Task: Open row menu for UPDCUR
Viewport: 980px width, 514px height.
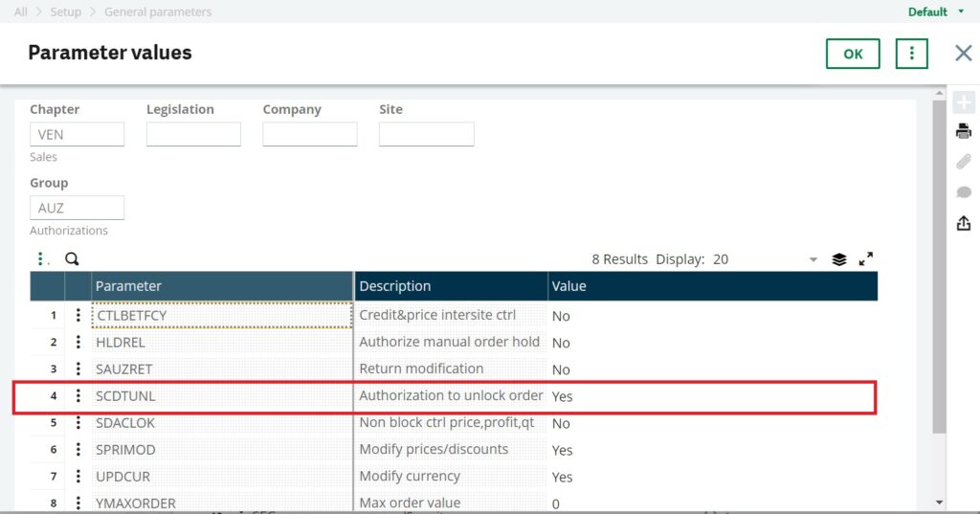Action: tap(78, 477)
